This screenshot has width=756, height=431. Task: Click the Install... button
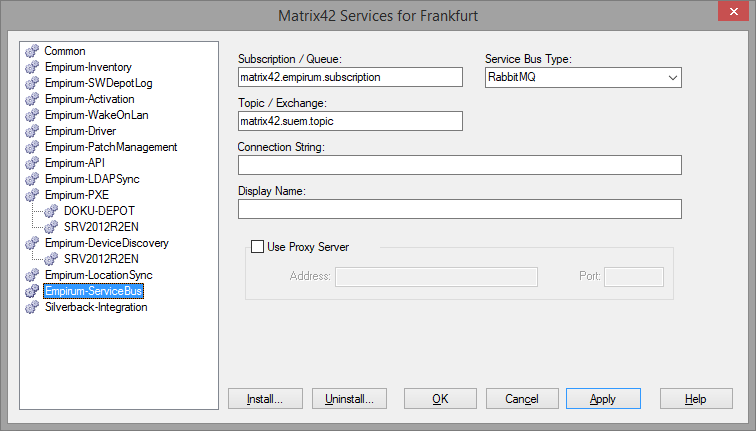click(x=265, y=399)
